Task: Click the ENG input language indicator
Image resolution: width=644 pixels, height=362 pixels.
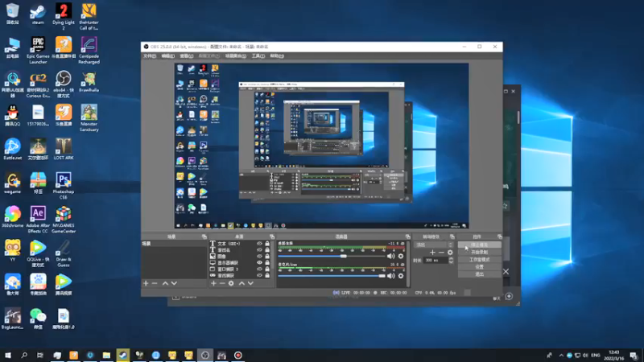Action: click(595, 355)
